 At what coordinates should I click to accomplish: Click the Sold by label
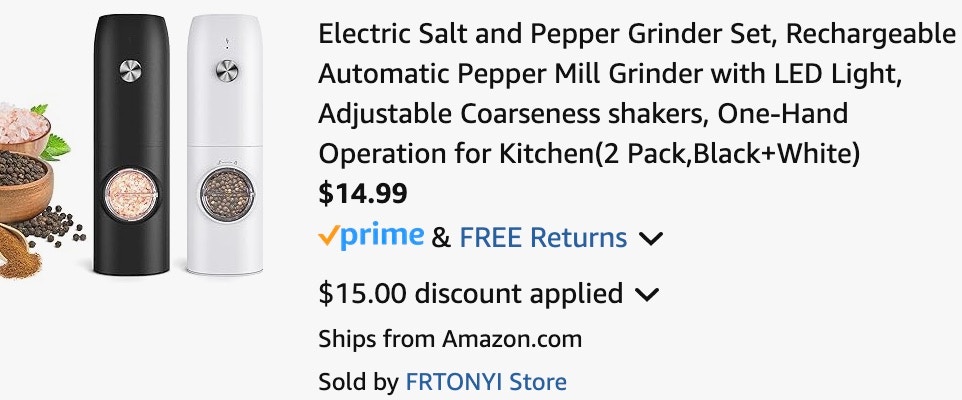pyautogui.click(x=358, y=382)
